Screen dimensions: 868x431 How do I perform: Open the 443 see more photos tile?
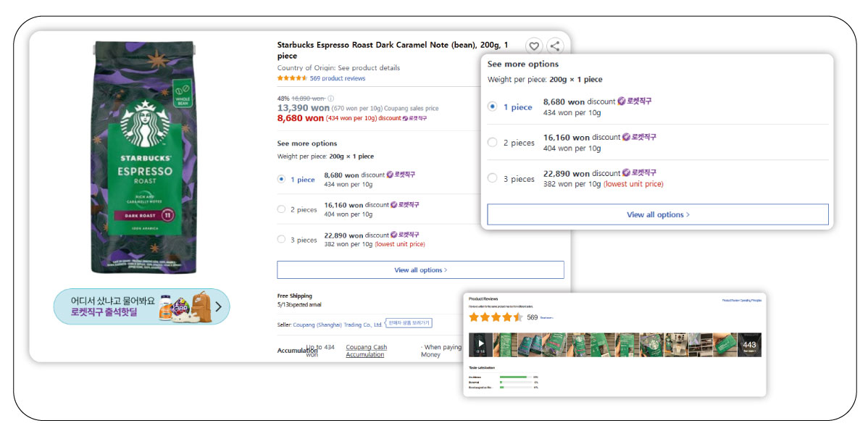click(749, 345)
